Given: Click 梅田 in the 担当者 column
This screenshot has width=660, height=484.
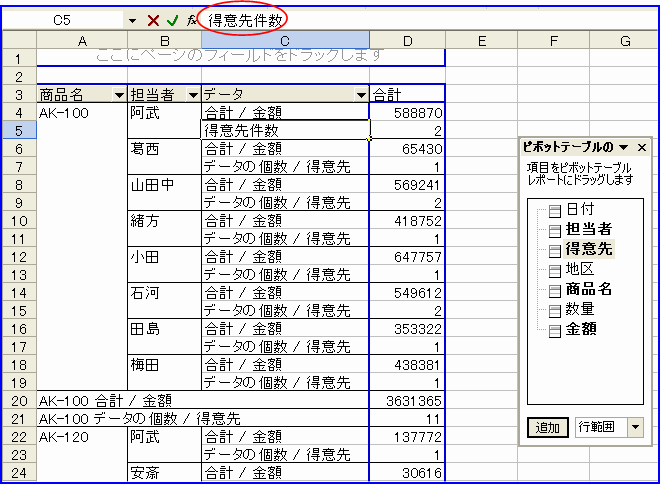Looking at the screenshot, I should pos(145,364).
